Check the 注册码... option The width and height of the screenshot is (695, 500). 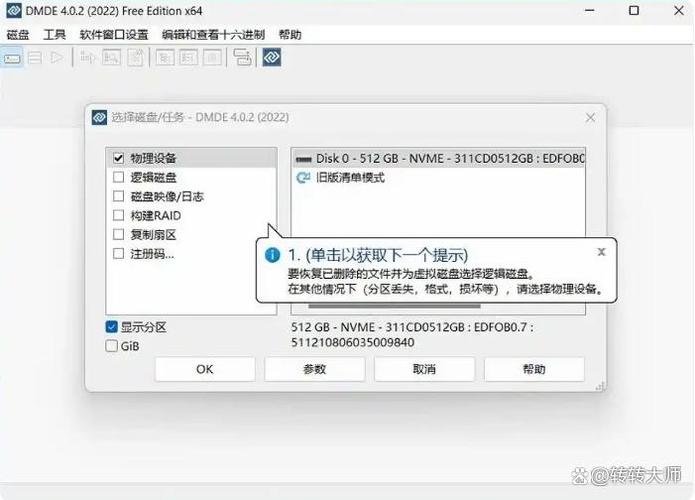pyautogui.click(x=118, y=254)
